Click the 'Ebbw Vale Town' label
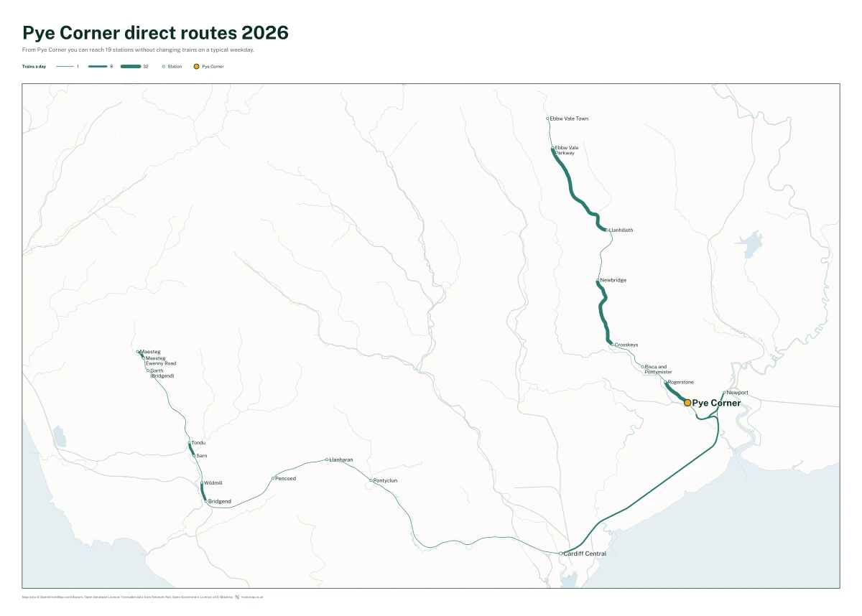This screenshot has height=616, width=862. coord(569,118)
